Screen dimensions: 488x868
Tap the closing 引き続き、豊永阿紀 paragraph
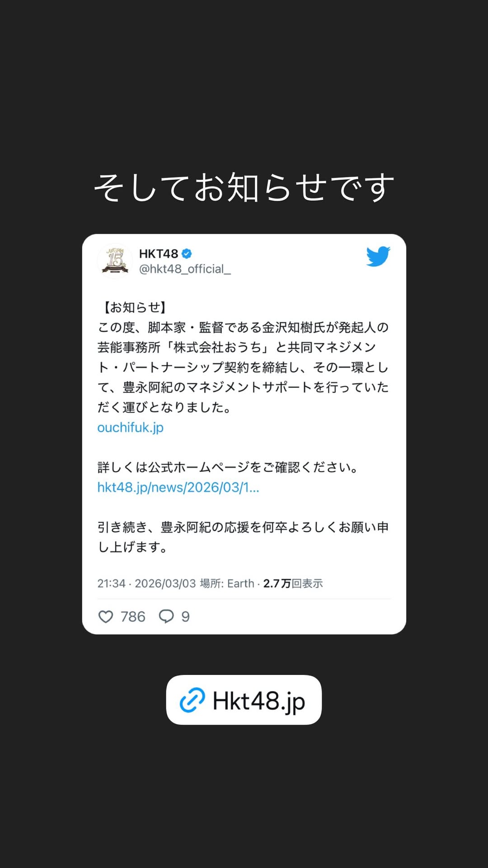click(x=243, y=537)
